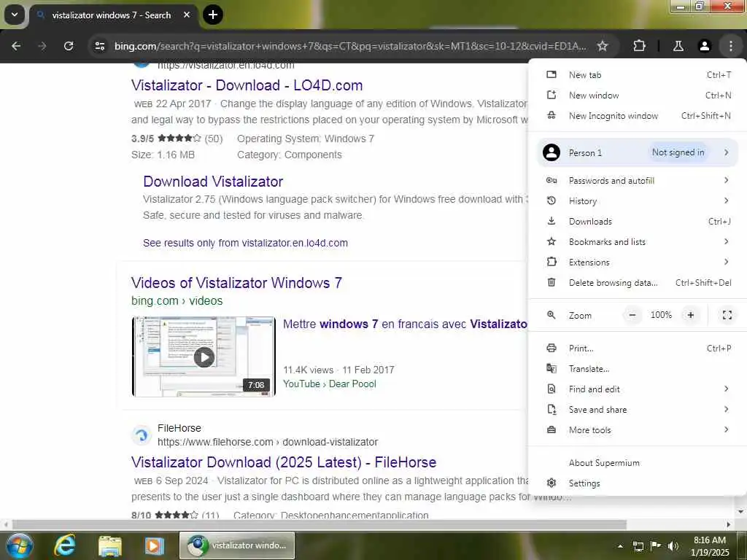Open the Windows Start button
The height and width of the screenshot is (560, 747).
click(18, 545)
